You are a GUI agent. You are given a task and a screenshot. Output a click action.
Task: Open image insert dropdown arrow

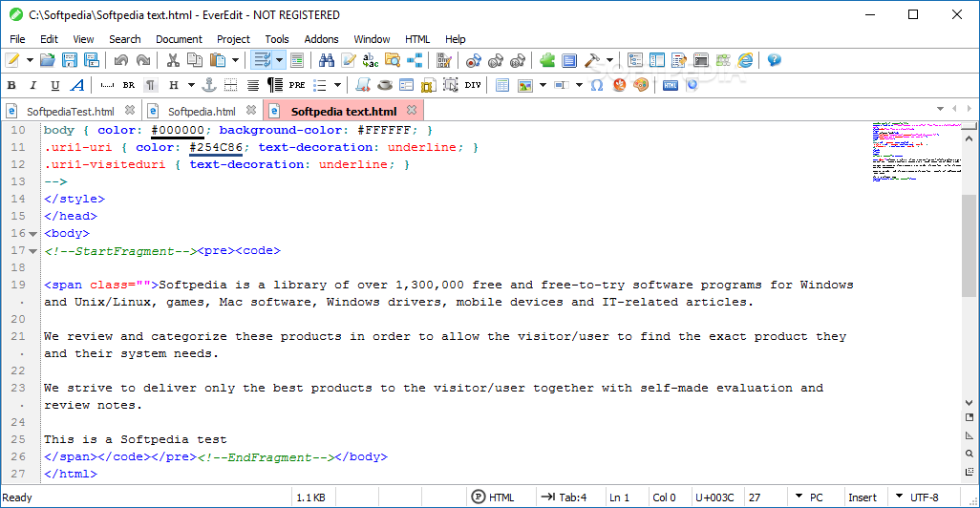543,85
